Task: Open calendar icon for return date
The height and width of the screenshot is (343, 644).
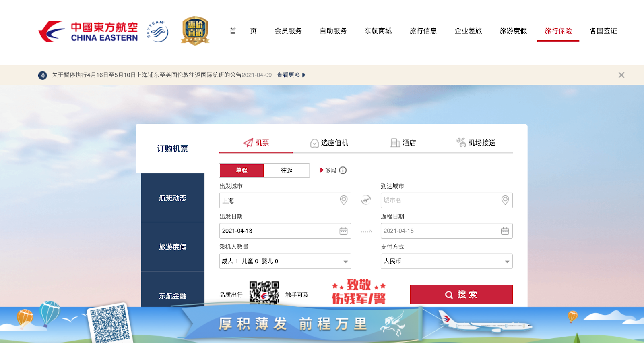Action: [505, 231]
